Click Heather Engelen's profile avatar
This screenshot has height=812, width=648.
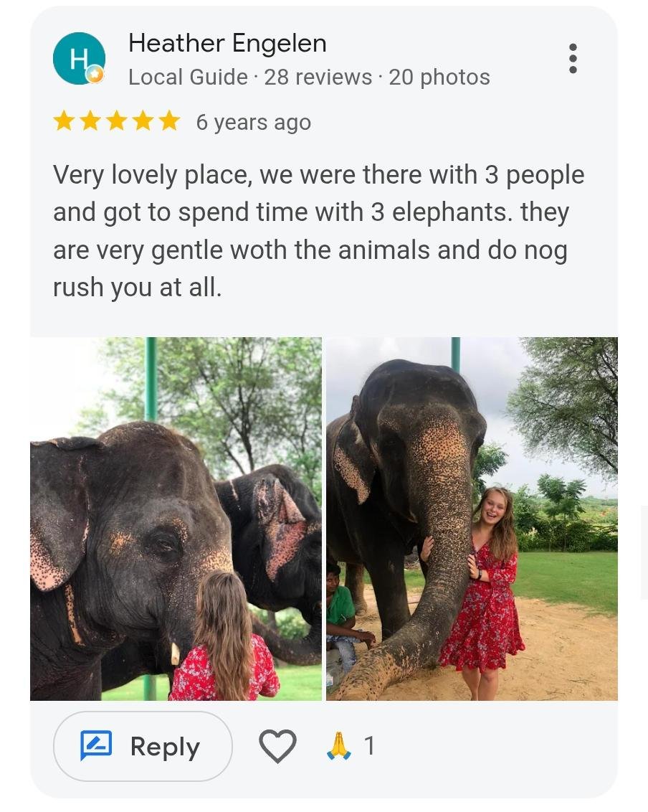click(79, 58)
